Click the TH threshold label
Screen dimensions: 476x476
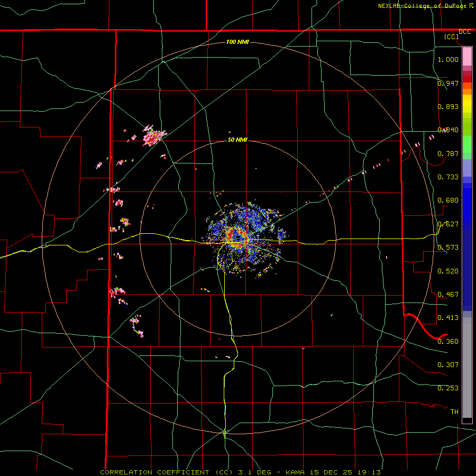click(454, 411)
